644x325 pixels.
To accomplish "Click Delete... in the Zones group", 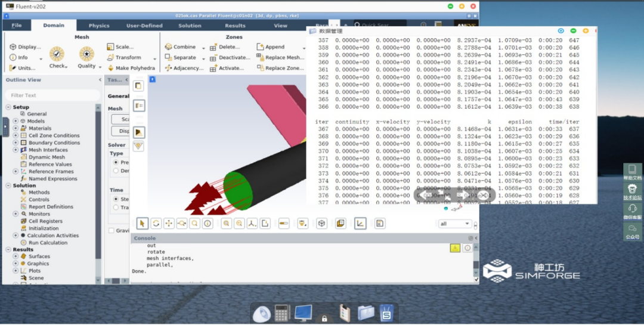I will pos(225,47).
